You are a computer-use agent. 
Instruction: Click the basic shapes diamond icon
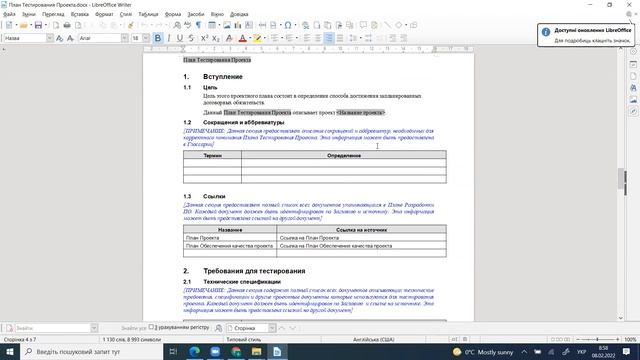pos(399,25)
